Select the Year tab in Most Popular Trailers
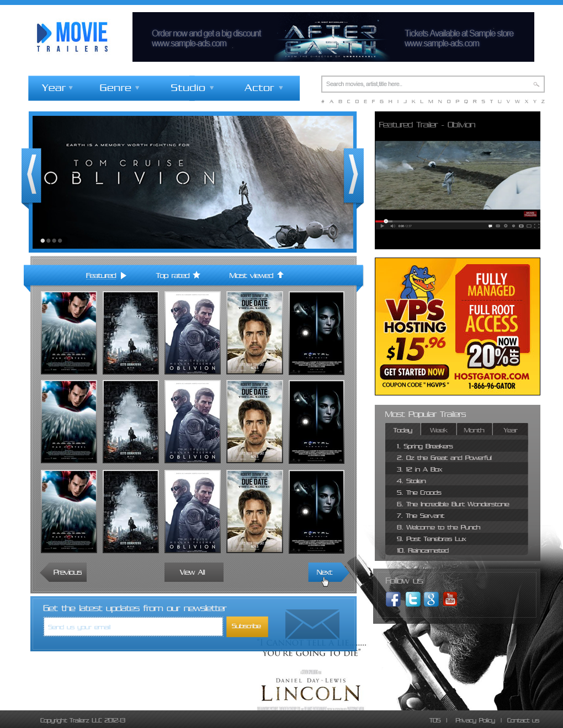 tap(511, 430)
